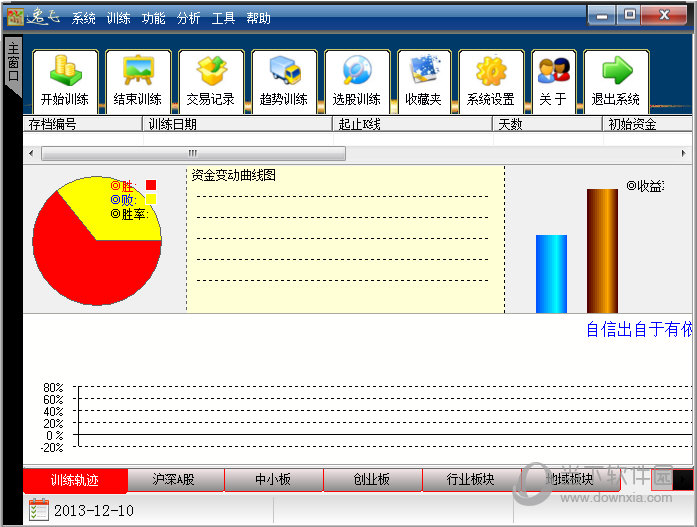Open 选股训练 magnifier icon
This screenshot has height=527, width=697.
click(357, 70)
